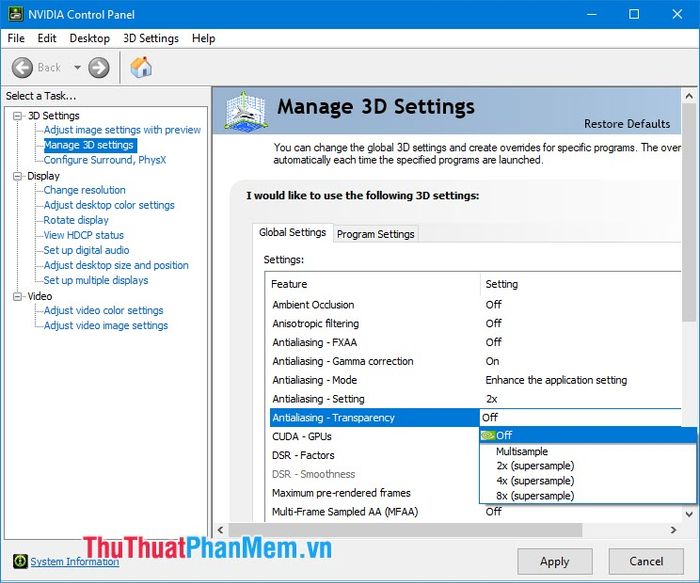This screenshot has width=700, height=583.
Task: Open the File menu
Action: (x=16, y=38)
